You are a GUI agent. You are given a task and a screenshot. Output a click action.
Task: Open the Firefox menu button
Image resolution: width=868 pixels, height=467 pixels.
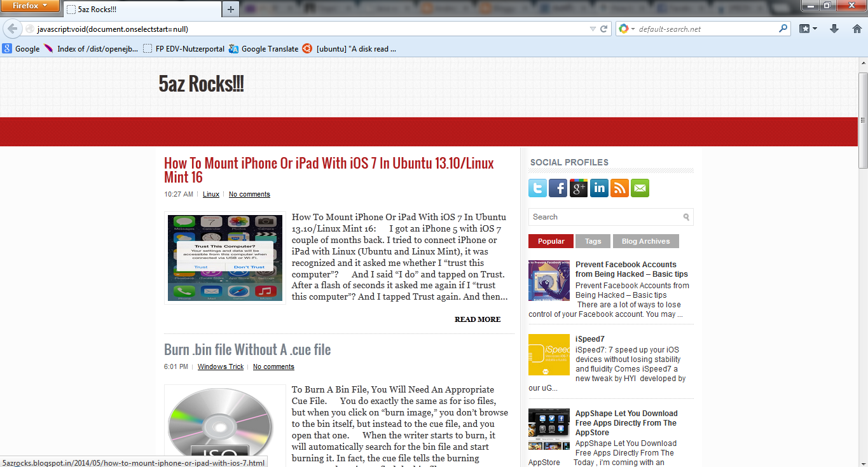click(x=30, y=6)
